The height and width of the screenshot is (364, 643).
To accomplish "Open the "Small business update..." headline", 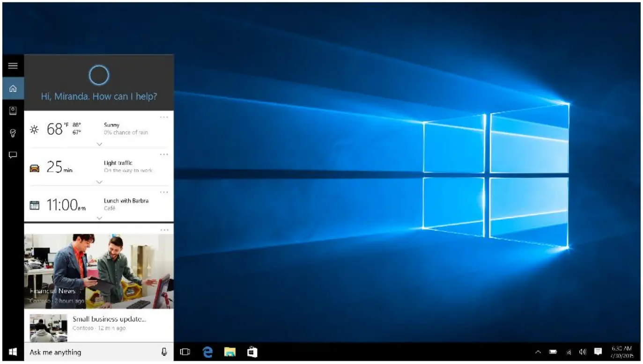I will coord(110,319).
